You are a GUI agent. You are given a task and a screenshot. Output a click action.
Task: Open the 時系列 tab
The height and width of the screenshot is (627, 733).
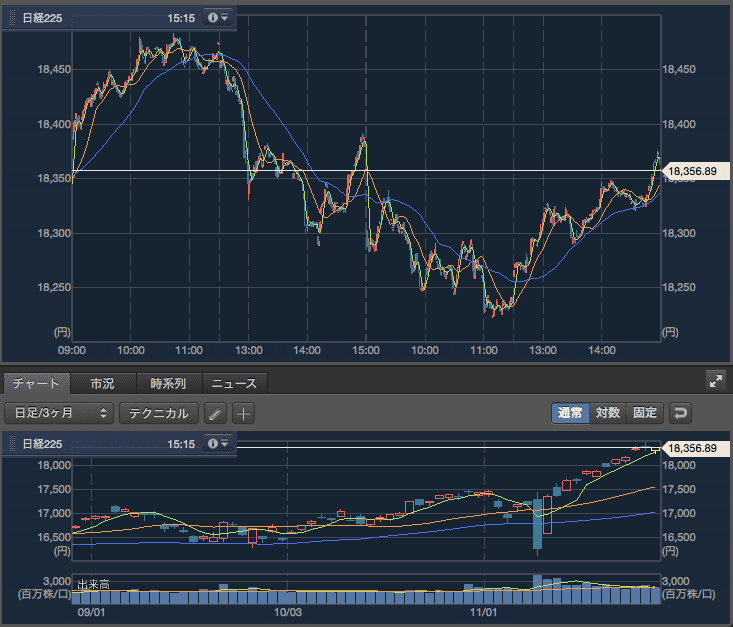click(x=169, y=383)
